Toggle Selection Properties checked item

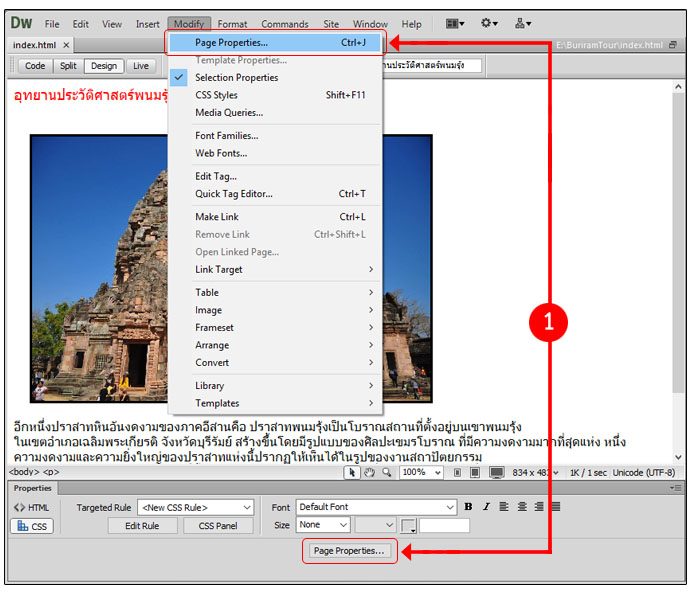(x=236, y=78)
